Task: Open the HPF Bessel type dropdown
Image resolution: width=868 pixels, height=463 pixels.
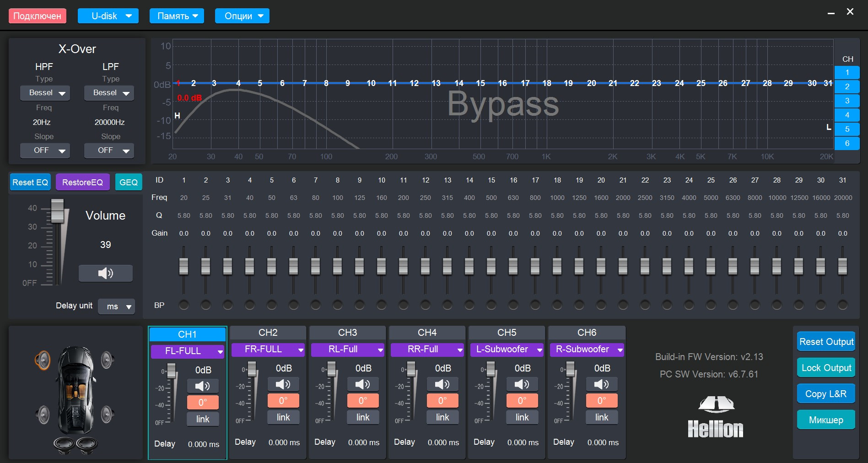Action: (x=45, y=93)
